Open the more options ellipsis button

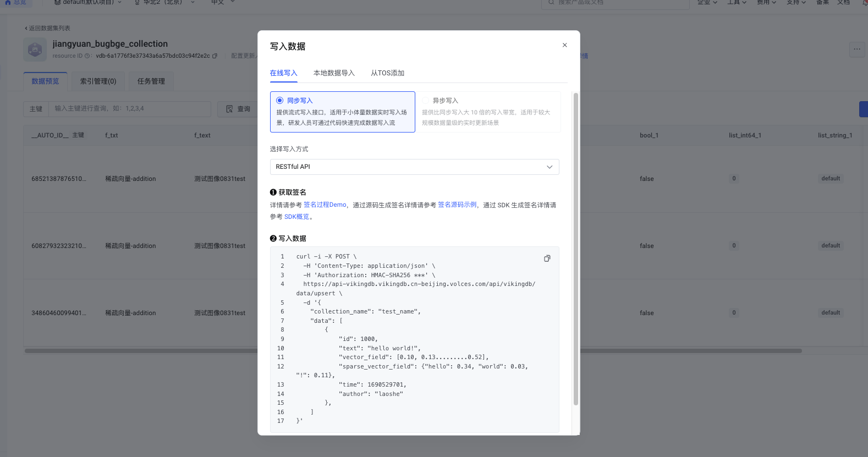click(x=857, y=49)
